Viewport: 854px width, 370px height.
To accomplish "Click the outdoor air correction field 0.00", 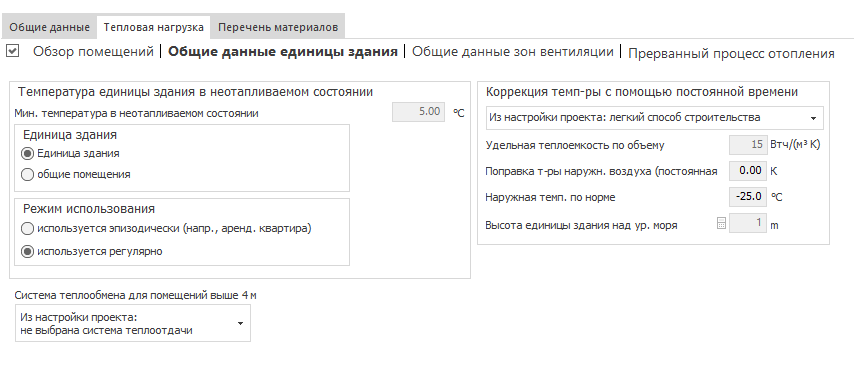I will (x=748, y=171).
